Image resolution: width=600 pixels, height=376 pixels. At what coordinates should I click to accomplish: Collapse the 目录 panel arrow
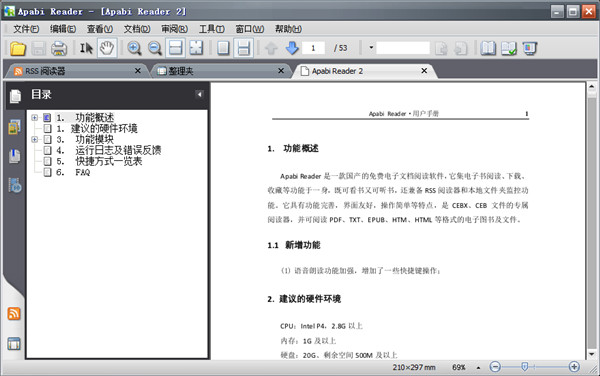point(199,94)
